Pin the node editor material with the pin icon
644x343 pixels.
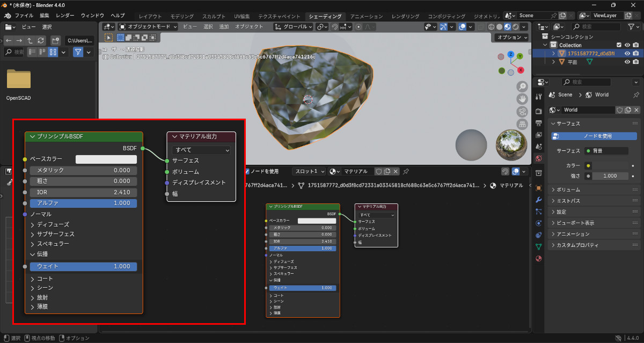tap(406, 171)
